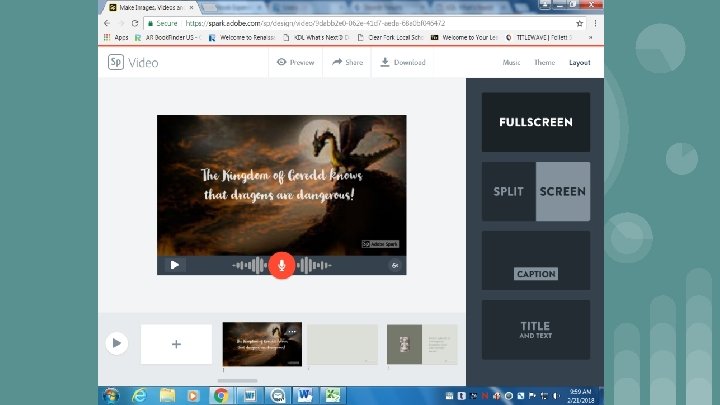The height and width of the screenshot is (405, 720).
Task: Bookmark this page with star
Action: coord(579,23)
